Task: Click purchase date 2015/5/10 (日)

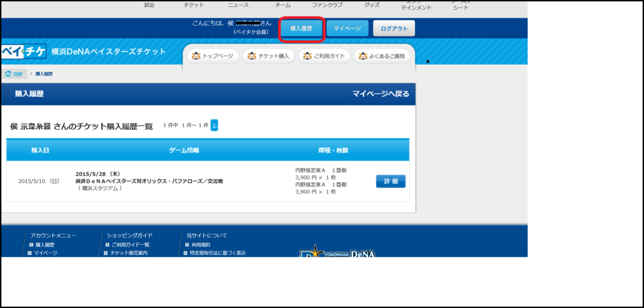Action: [x=39, y=181]
